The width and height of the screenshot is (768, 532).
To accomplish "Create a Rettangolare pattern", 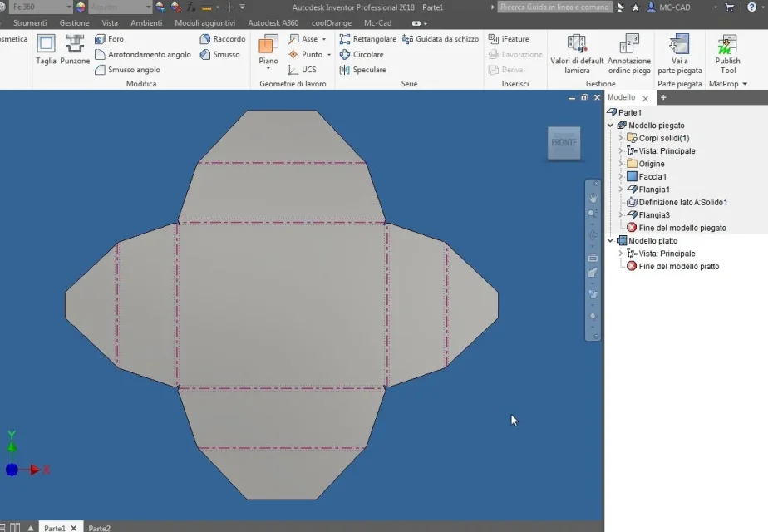I will 367,39.
